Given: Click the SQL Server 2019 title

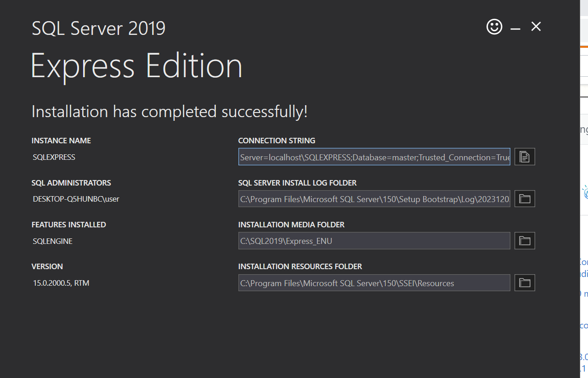Looking at the screenshot, I should click(98, 28).
